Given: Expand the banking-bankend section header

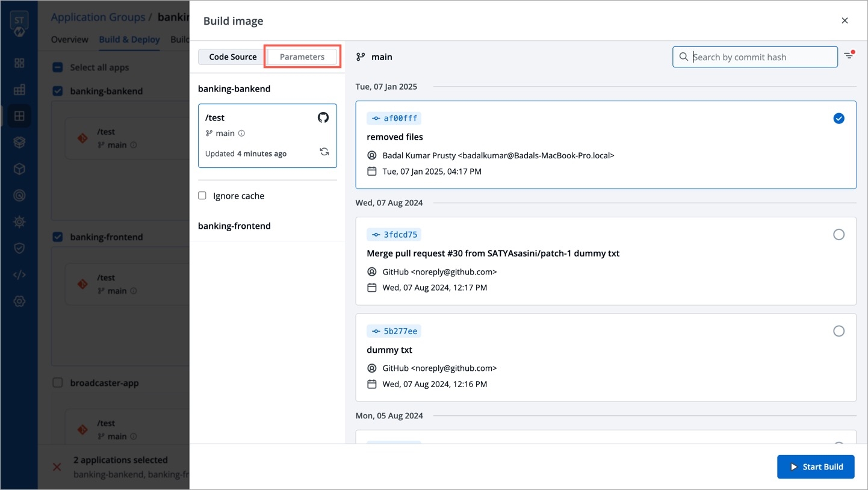Looking at the screenshot, I should pyautogui.click(x=234, y=88).
